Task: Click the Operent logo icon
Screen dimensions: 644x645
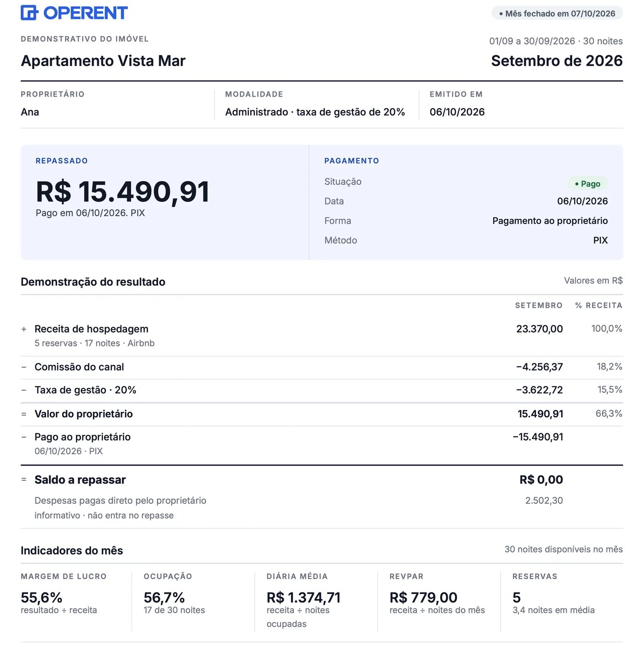Action: tap(29, 13)
